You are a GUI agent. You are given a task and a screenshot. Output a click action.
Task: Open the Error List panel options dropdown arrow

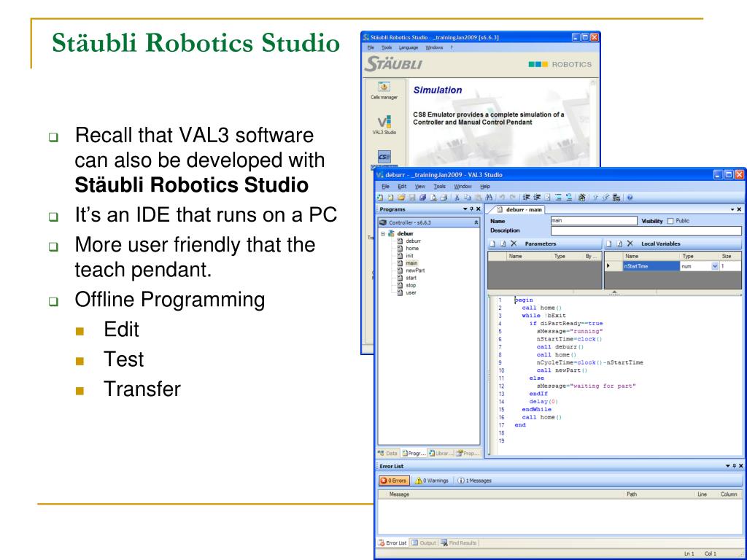[727, 466]
